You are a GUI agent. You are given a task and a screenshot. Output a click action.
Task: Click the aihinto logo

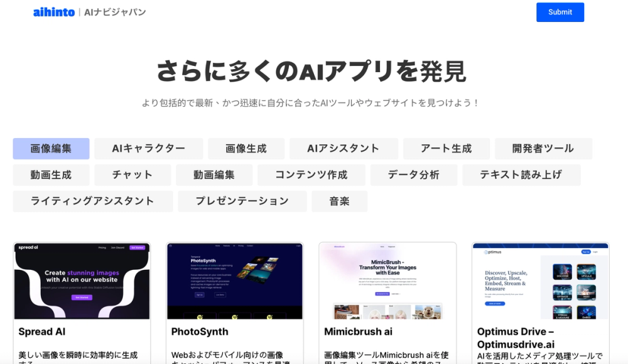tap(53, 13)
